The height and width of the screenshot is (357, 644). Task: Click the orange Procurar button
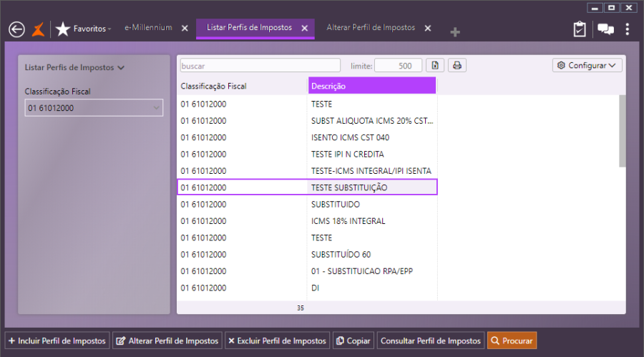coord(512,341)
